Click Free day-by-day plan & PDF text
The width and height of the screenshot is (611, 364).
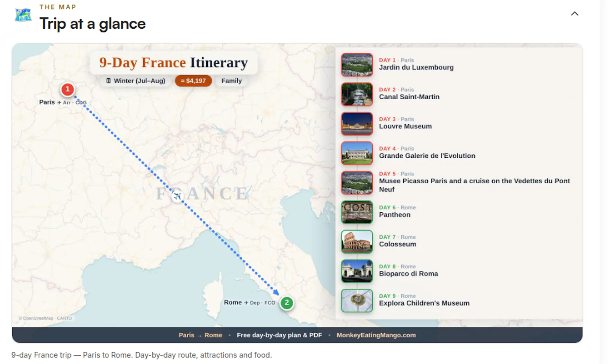pyautogui.click(x=279, y=335)
